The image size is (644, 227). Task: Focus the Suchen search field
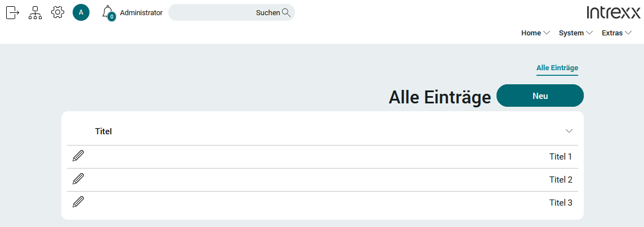pyautogui.click(x=231, y=12)
